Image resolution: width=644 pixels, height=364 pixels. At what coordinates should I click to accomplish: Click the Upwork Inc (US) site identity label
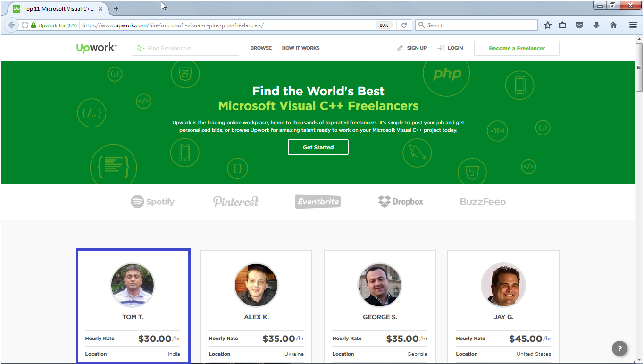(x=57, y=25)
